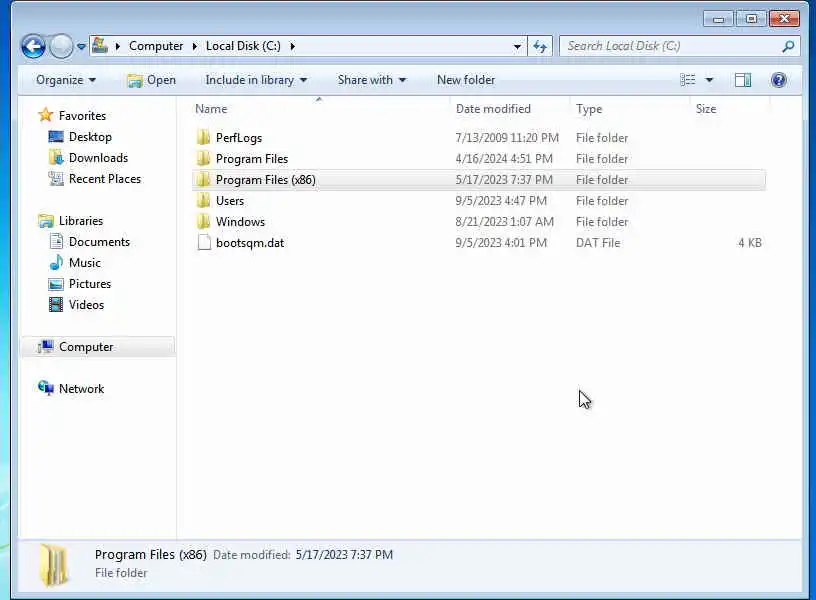Open the Music library
This screenshot has height=600, width=816.
(x=85, y=263)
